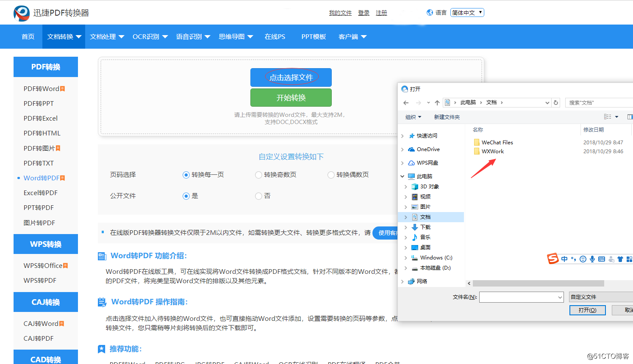The width and height of the screenshot is (633, 364).
Task: Open the OCR识别 dropdown menu
Action: 150,37
